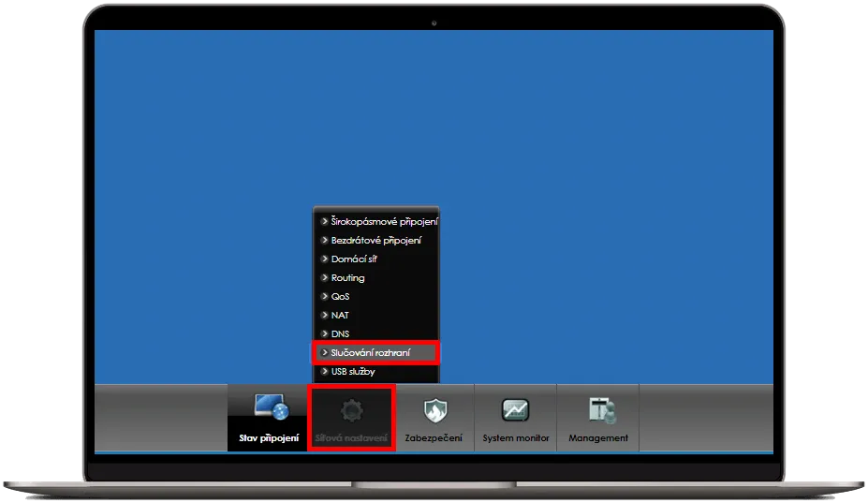Choose Bezdrátové připojení in the menu
This screenshot has width=868, height=503.
point(375,241)
